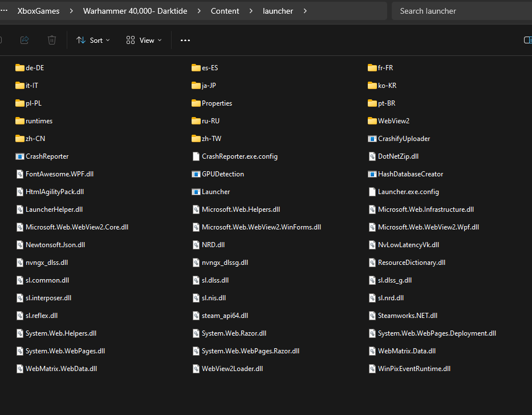Navigate to Content breadcrumb

pos(225,11)
